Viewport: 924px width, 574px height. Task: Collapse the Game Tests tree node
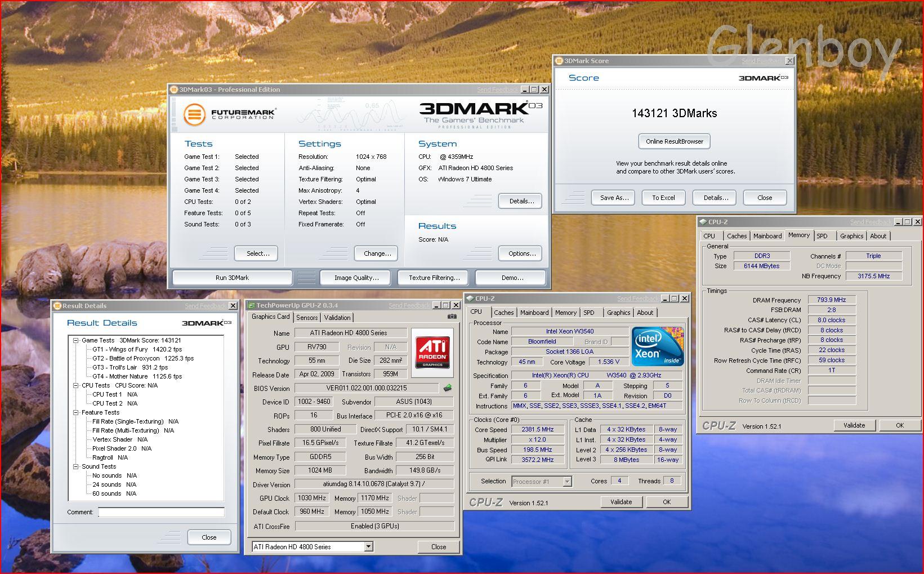[75, 340]
